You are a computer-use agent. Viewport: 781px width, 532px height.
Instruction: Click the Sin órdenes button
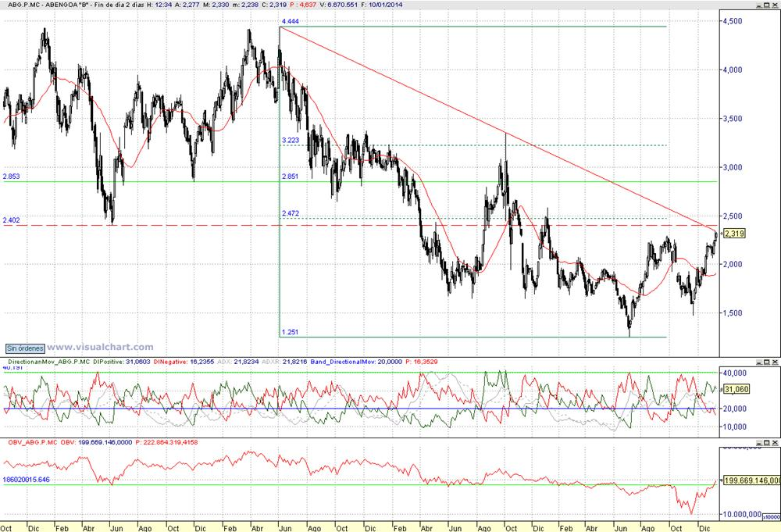coord(25,348)
